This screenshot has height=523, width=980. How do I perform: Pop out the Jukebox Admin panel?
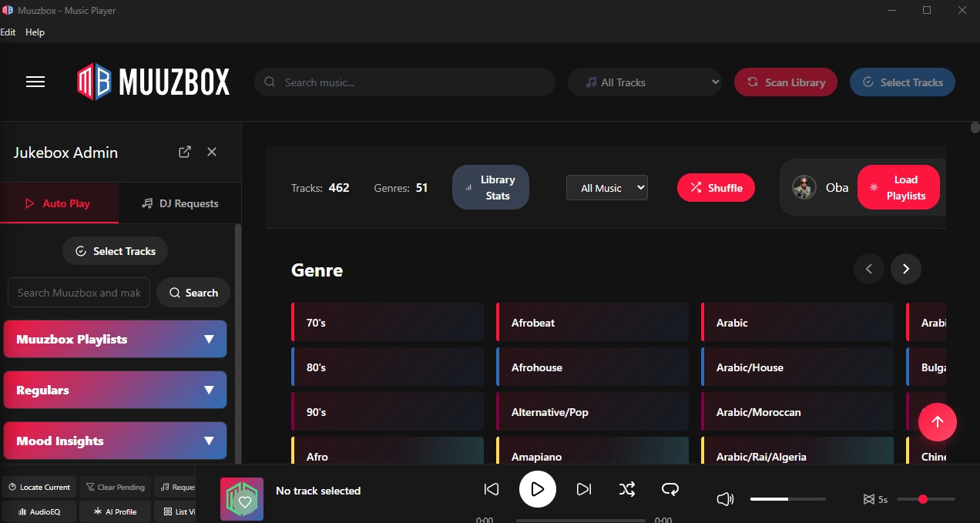point(185,152)
